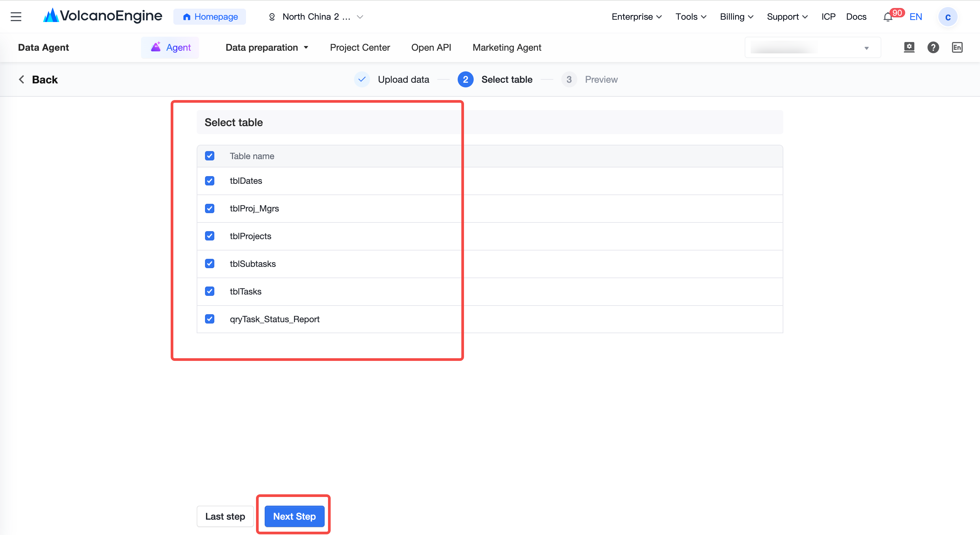Open the user avatar menu
The image size is (980, 535).
pos(947,17)
